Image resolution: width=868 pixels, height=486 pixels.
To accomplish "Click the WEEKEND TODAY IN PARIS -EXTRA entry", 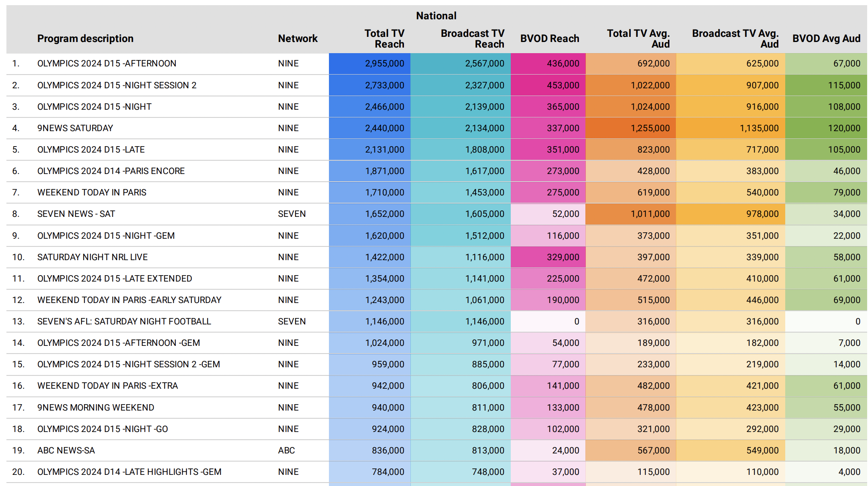I will pyautogui.click(x=107, y=386).
